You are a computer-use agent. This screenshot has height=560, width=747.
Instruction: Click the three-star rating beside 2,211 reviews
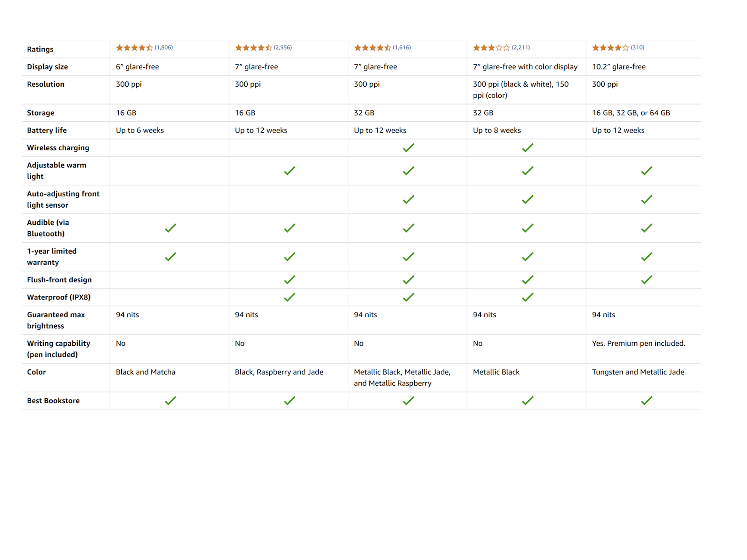(491, 48)
